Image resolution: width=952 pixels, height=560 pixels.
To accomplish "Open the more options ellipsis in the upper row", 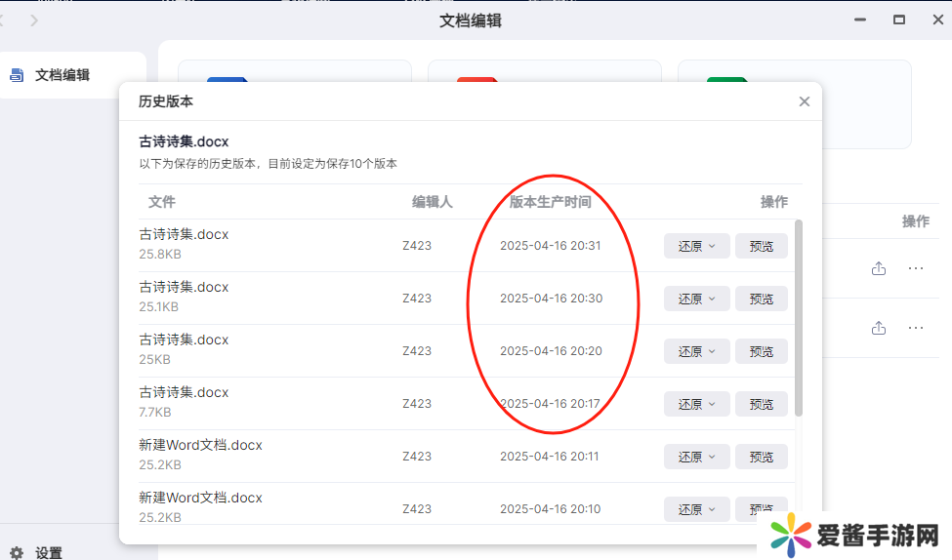I will click(916, 268).
